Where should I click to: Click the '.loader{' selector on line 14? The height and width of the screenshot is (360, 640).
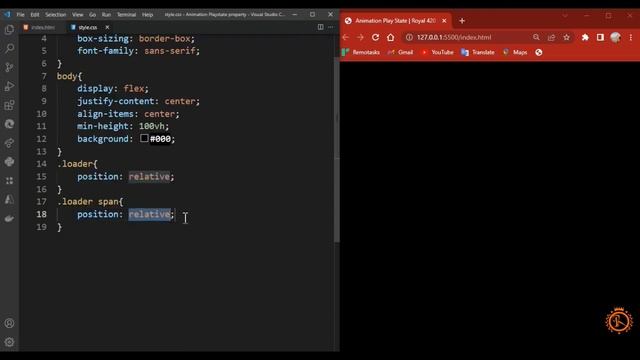click(77, 164)
